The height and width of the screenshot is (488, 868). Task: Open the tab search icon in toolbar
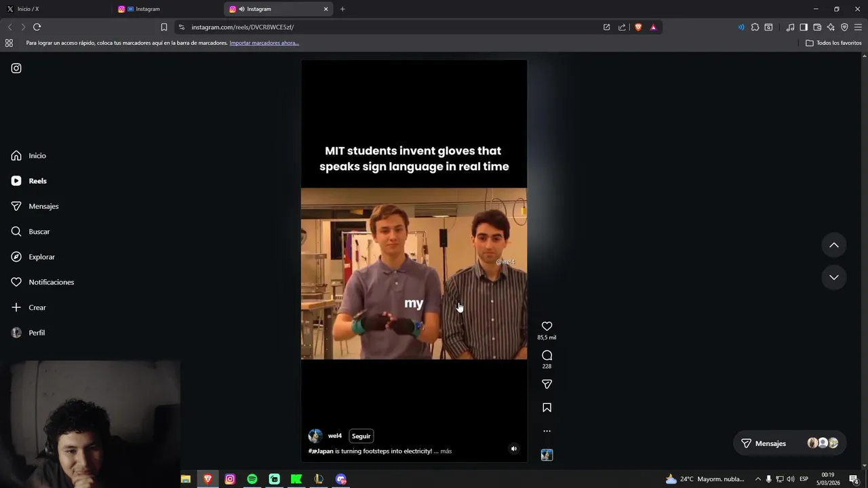click(x=768, y=27)
